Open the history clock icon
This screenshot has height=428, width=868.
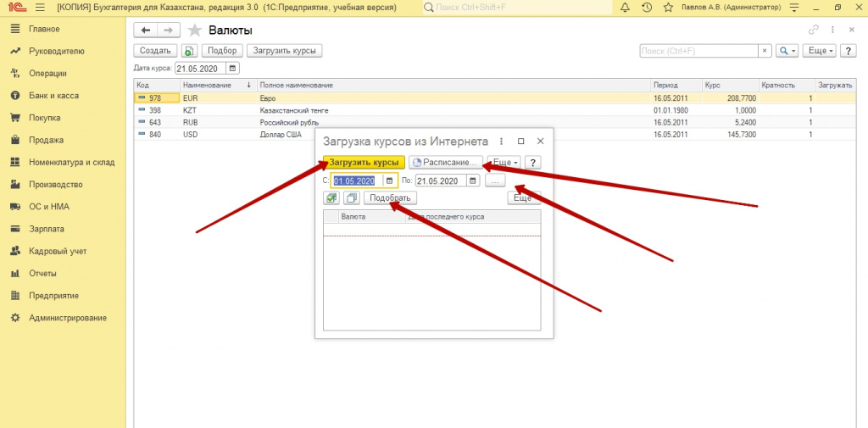coord(646,8)
